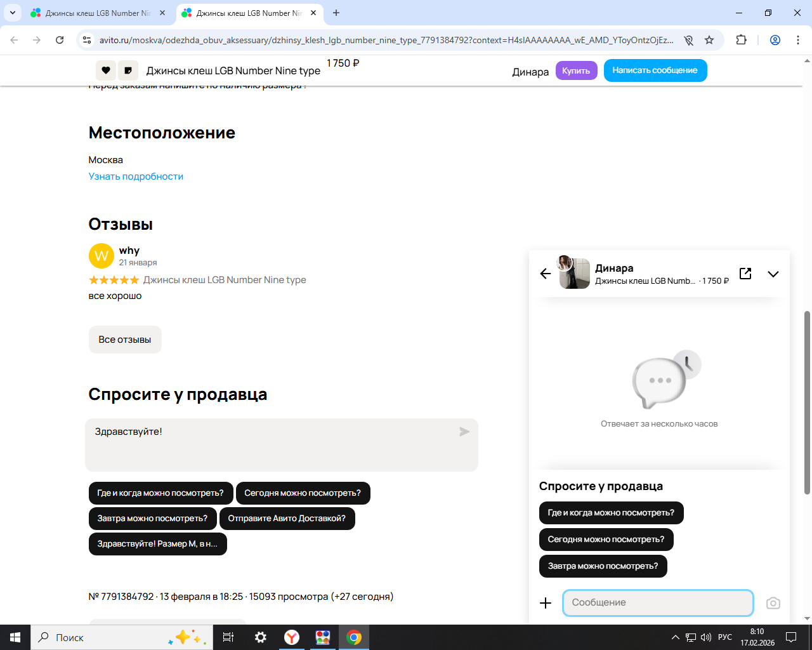Open the volume control in the tray

coord(706,637)
